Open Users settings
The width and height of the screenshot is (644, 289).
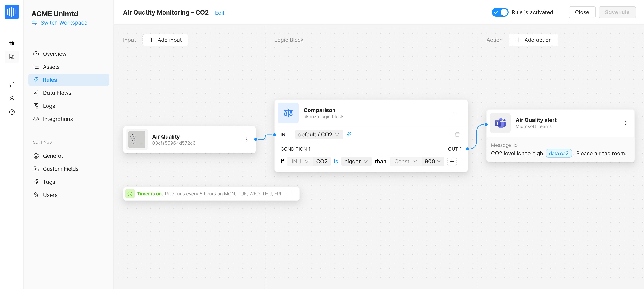pyautogui.click(x=69, y=195)
